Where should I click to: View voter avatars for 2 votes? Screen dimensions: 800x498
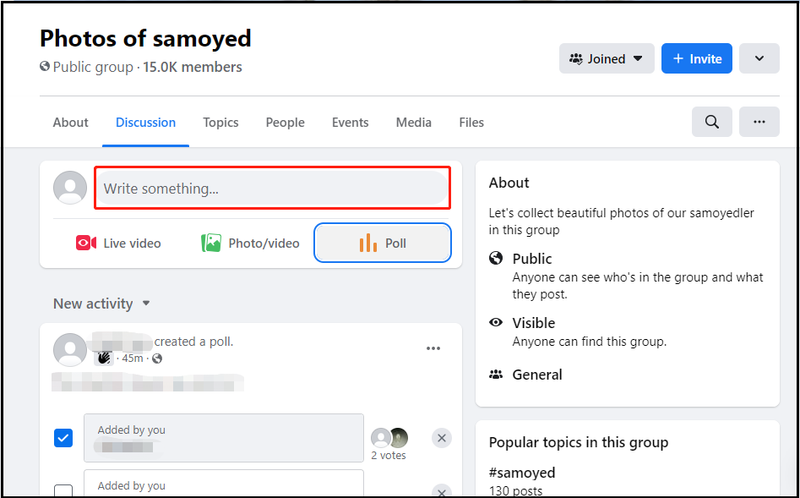pos(389,437)
